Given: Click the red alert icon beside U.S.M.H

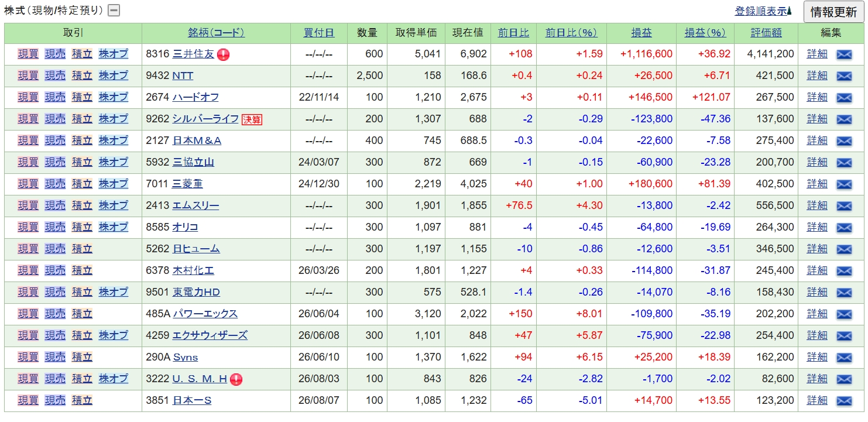Looking at the screenshot, I should [236, 379].
